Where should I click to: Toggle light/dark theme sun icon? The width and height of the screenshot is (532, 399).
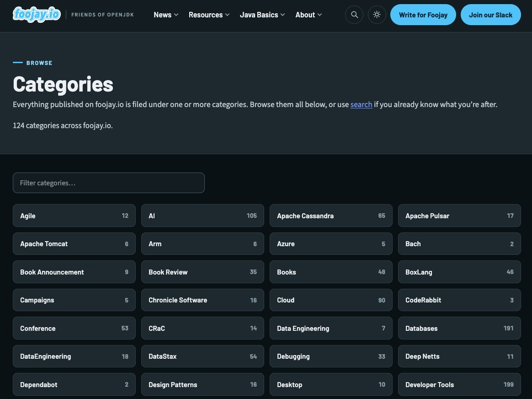(377, 15)
